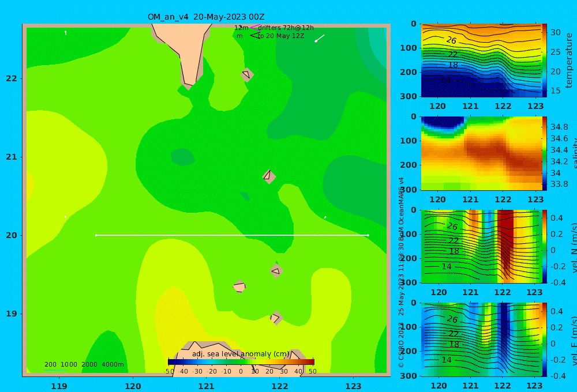
Task: Click the 26 contour label in temperature panel
Action: [x=452, y=40]
